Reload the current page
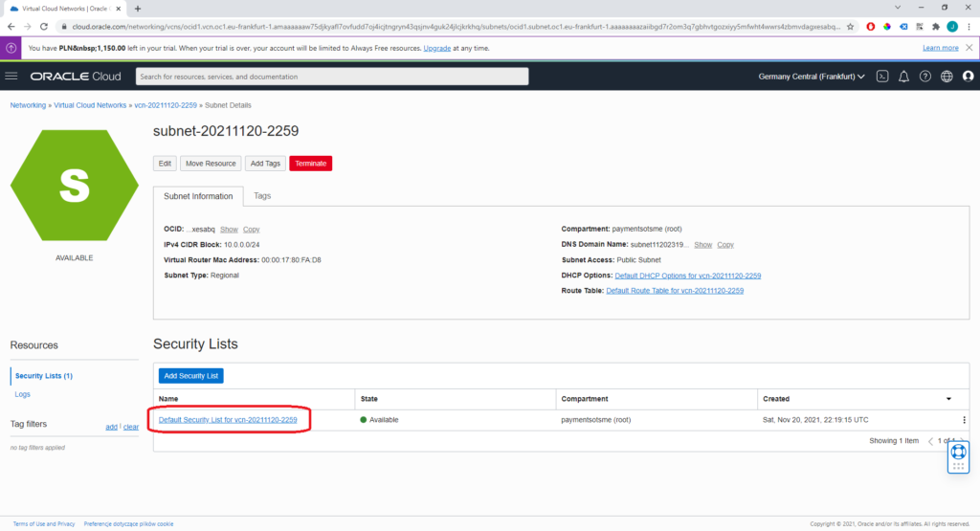980x531 pixels. coord(44,27)
